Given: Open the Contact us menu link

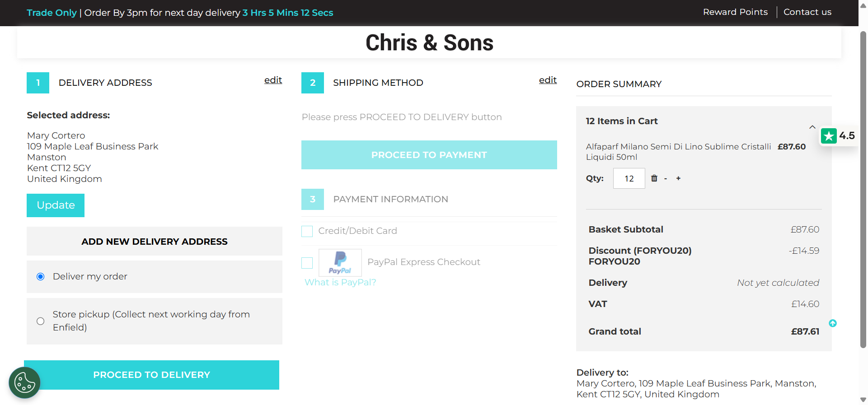Looking at the screenshot, I should coord(807,12).
